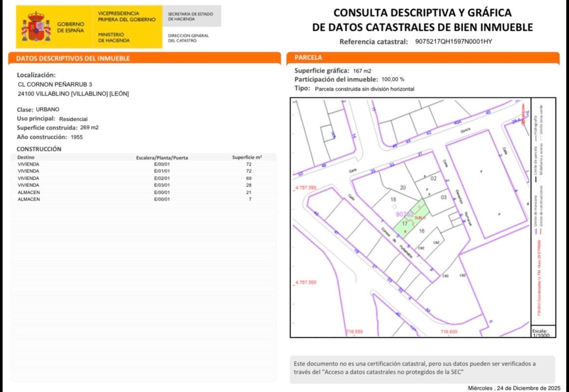The height and width of the screenshot is (392, 569).
Task: Select the participation value '100,00 %'
Action: click(393, 79)
